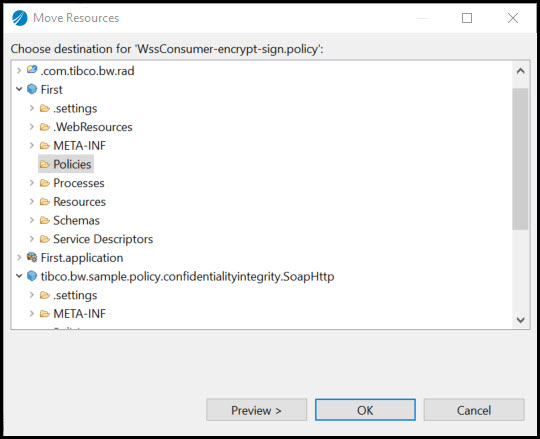The width and height of the screenshot is (540, 439).
Task: Click the Preview > button
Action: [x=257, y=410]
